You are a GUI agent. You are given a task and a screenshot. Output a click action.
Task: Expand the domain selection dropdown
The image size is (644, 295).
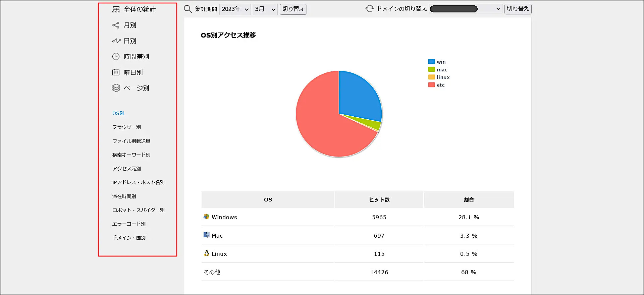[x=466, y=9]
